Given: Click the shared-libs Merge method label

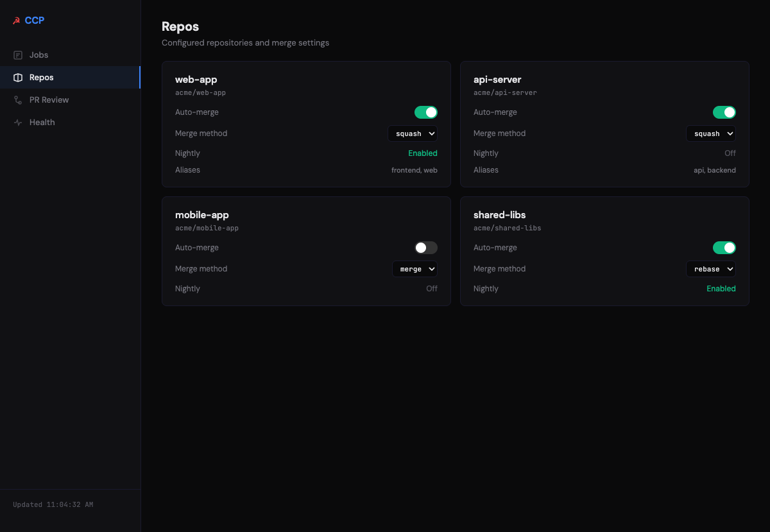Looking at the screenshot, I should click(x=499, y=269).
